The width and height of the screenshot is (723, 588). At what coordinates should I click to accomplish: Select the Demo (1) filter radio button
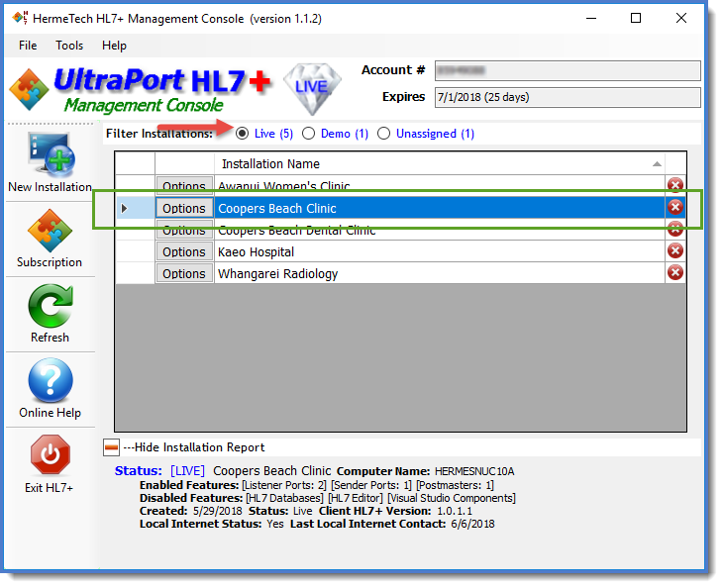point(308,134)
